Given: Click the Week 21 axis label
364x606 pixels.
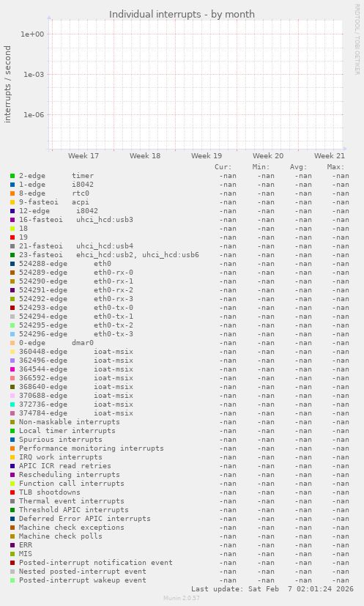Looking at the screenshot, I should pos(330,156).
